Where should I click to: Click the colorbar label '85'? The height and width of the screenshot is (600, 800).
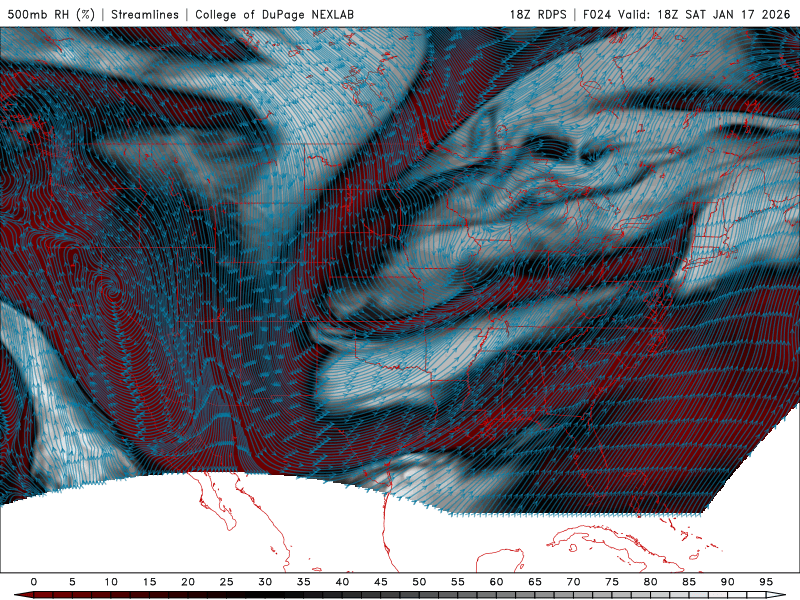click(x=689, y=582)
